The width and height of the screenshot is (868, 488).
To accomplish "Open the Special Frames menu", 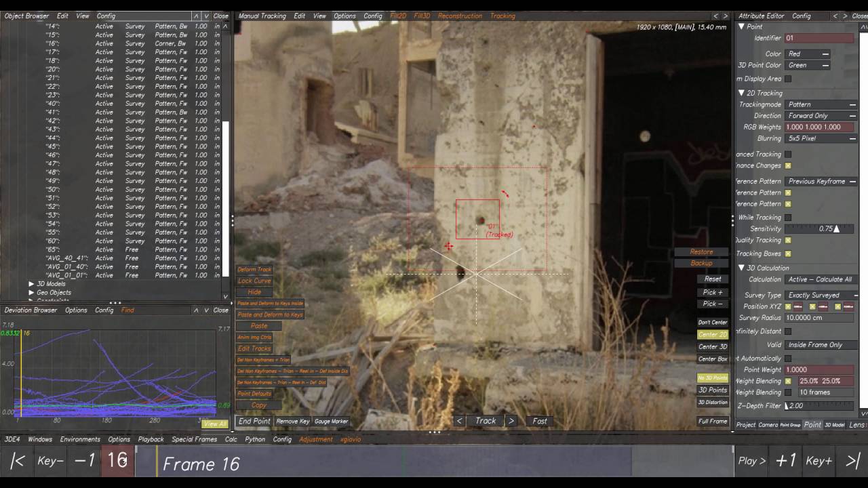I will [194, 439].
